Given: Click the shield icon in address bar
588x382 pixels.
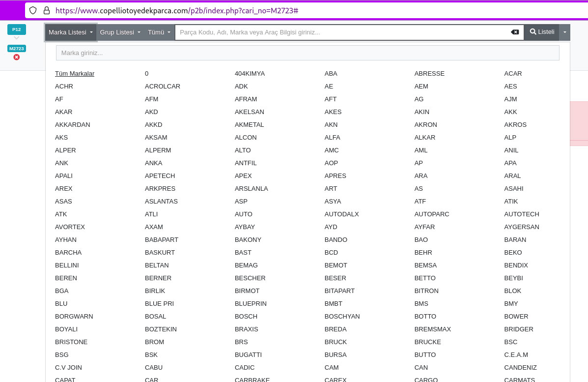Looking at the screenshot, I should point(33,10).
